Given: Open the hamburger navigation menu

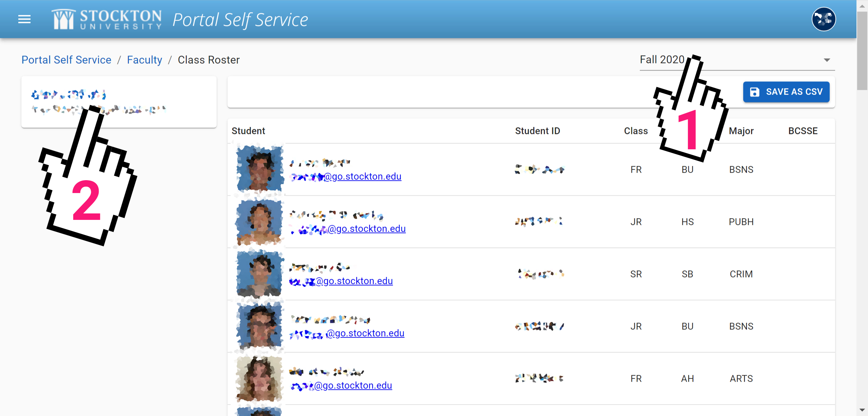Looking at the screenshot, I should point(24,19).
